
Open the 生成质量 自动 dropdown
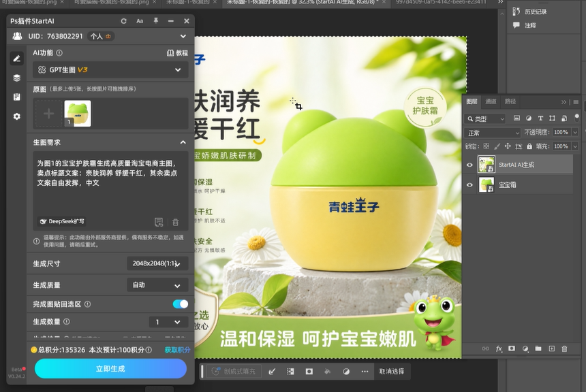pos(157,285)
